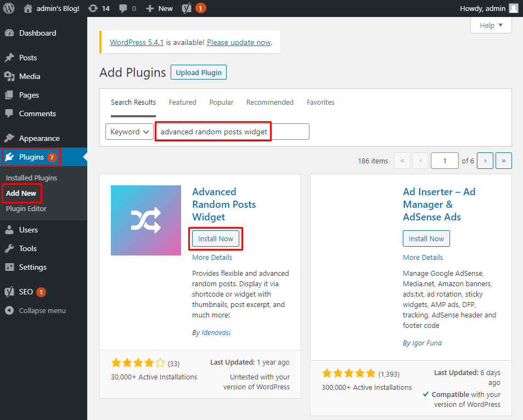
Task: Click the Media icon in sidebar
Action: 9,76
